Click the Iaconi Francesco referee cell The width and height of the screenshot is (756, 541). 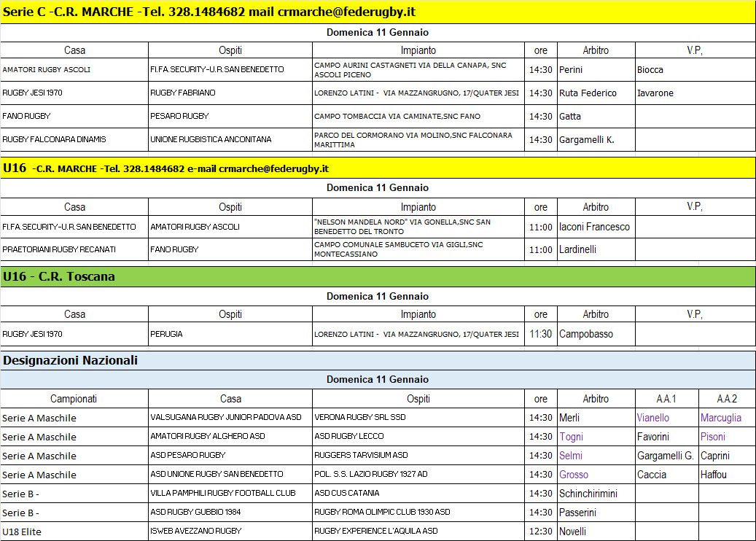pos(594,227)
